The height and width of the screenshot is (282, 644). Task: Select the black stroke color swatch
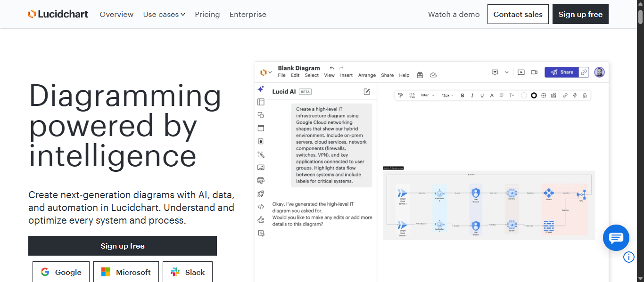tap(534, 95)
